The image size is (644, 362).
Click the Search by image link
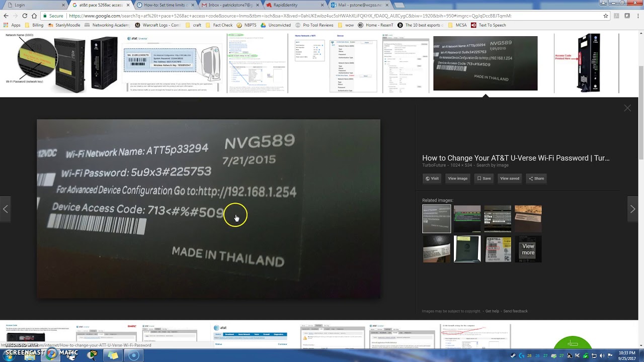(493, 165)
